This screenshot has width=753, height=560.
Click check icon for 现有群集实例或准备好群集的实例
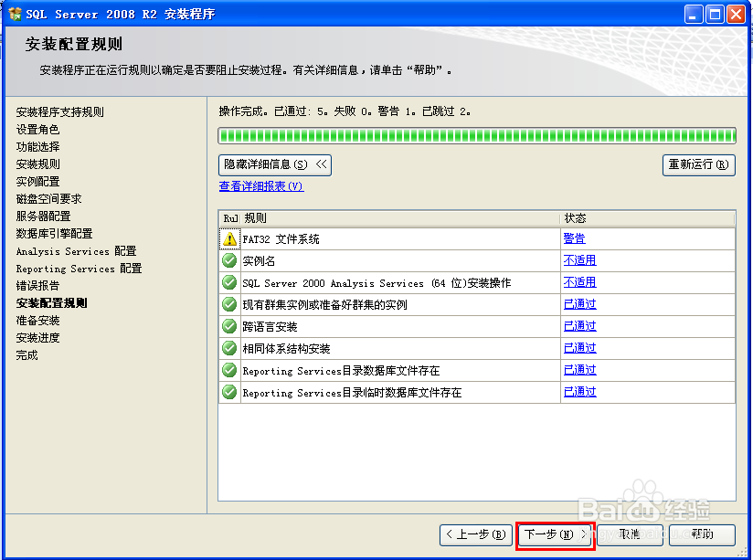(x=228, y=304)
